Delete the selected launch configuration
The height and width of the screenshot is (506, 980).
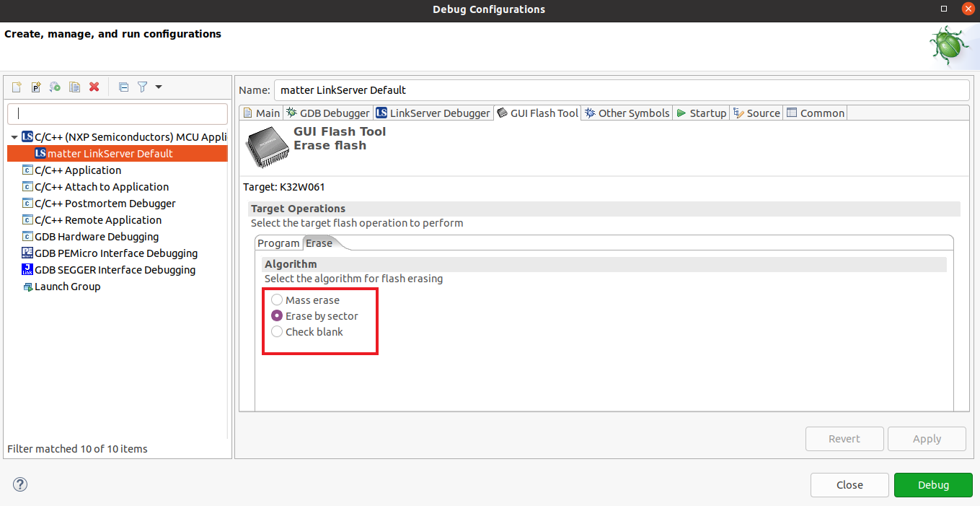(x=94, y=87)
